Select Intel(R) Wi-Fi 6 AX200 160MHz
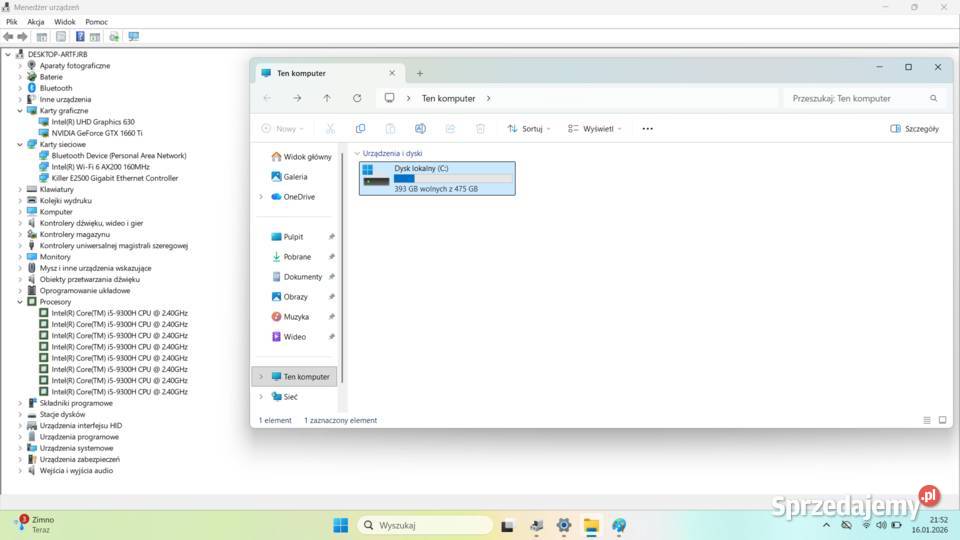 point(100,167)
